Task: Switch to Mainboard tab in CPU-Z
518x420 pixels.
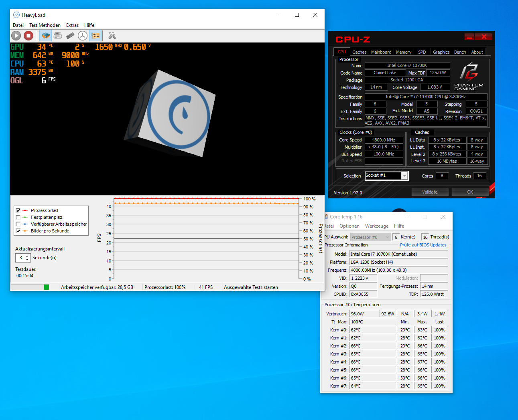Action: (x=381, y=52)
